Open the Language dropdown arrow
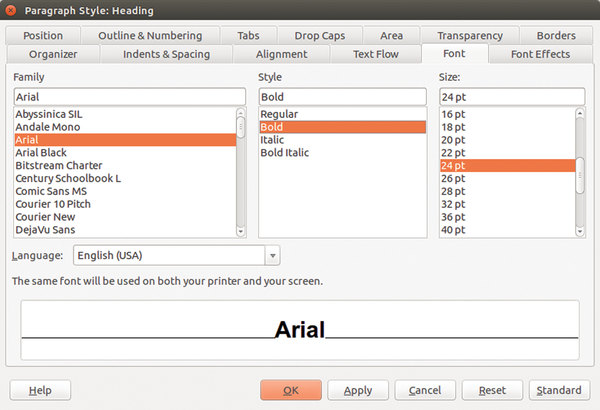Viewport: 600px width, 410px height. click(x=272, y=255)
